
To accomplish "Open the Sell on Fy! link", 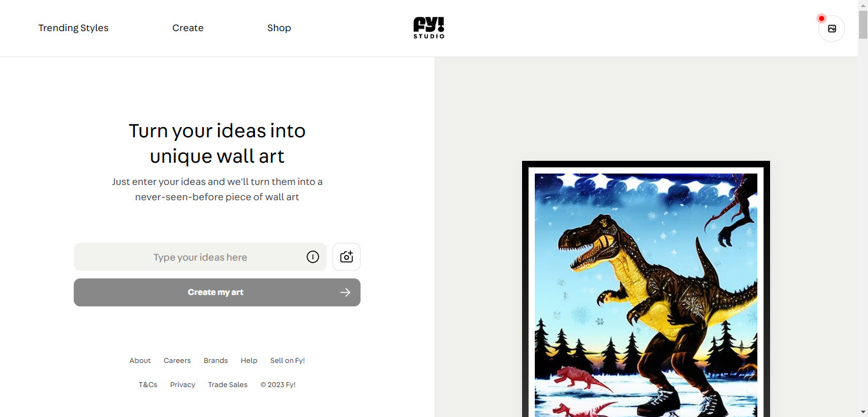I will point(287,360).
